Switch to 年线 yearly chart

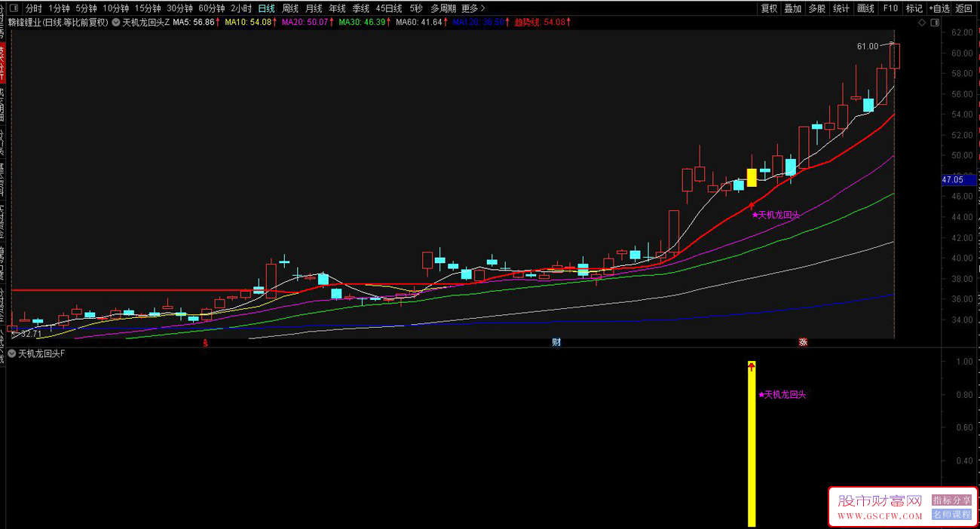click(x=337, y=8)
